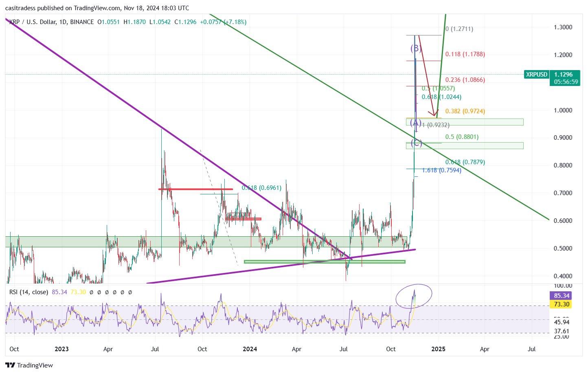The image size is (588, 374).
Task: Click the L1.0542 low value
Action: (160, 22)
